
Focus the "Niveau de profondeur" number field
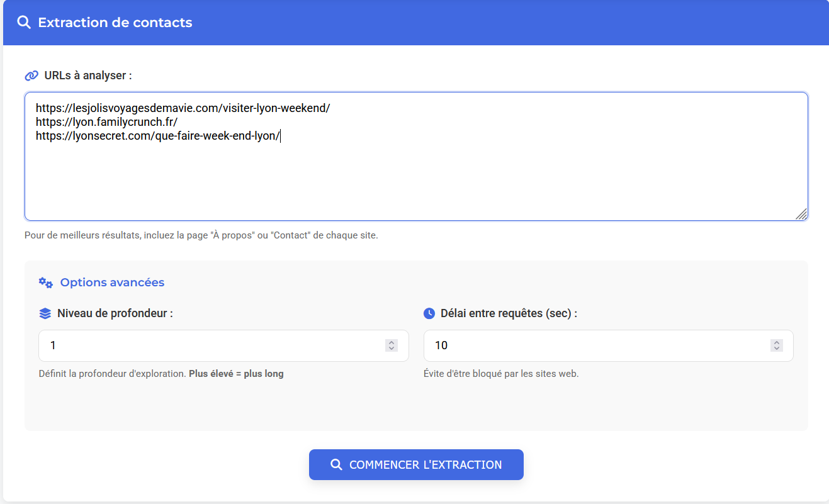click(x=189, y=345)
